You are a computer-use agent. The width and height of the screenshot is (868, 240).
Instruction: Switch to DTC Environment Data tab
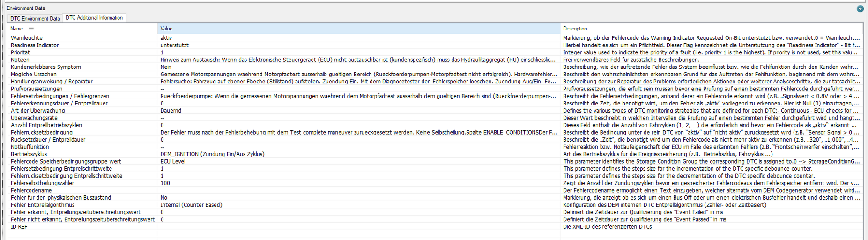click(x=35, y=18)
